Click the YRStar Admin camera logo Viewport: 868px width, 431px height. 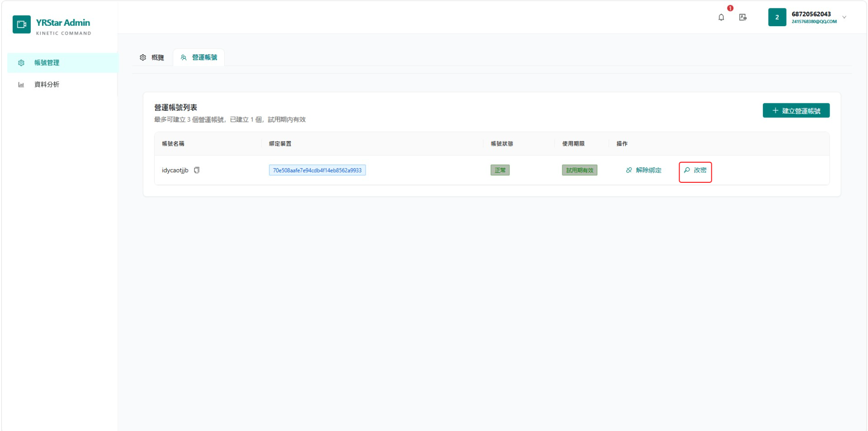pyautogui.click(x=22, y=24)
